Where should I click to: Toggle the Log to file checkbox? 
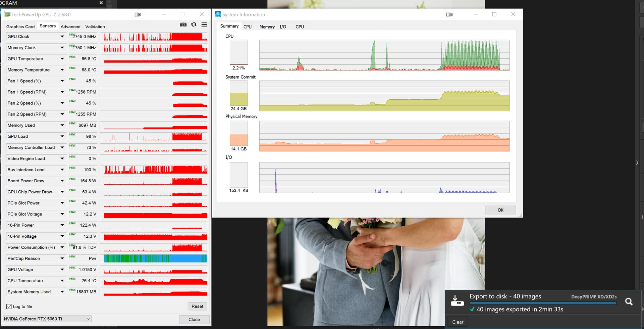pyautogui.click(x=9, y=307)
